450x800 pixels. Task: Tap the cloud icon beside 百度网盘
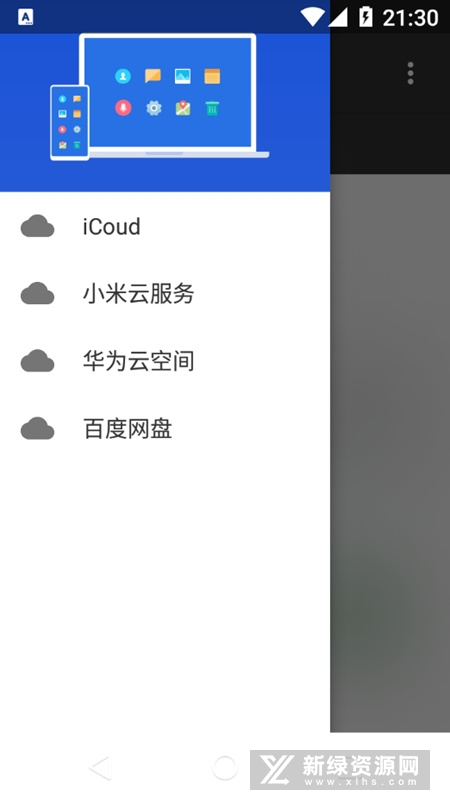click(x=37, y=428)
